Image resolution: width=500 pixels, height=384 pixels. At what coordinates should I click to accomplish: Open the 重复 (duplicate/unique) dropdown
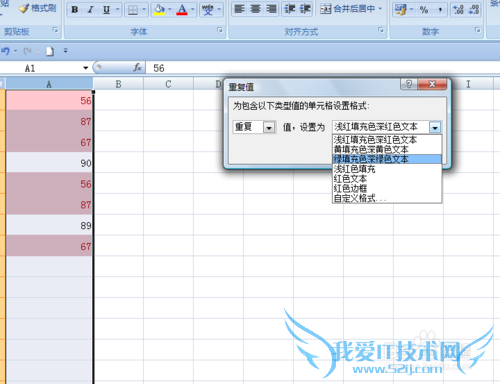coord(269,127)
